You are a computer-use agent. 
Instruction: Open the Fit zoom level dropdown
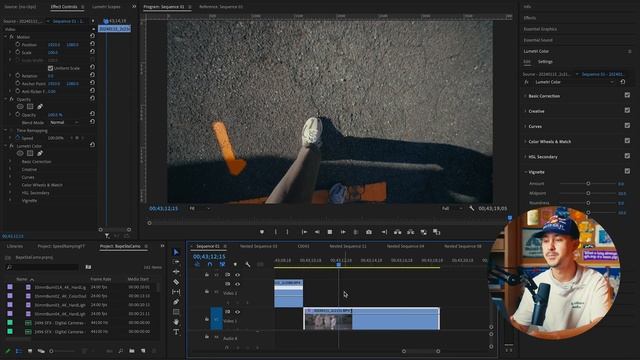click(x=200, y=209)
